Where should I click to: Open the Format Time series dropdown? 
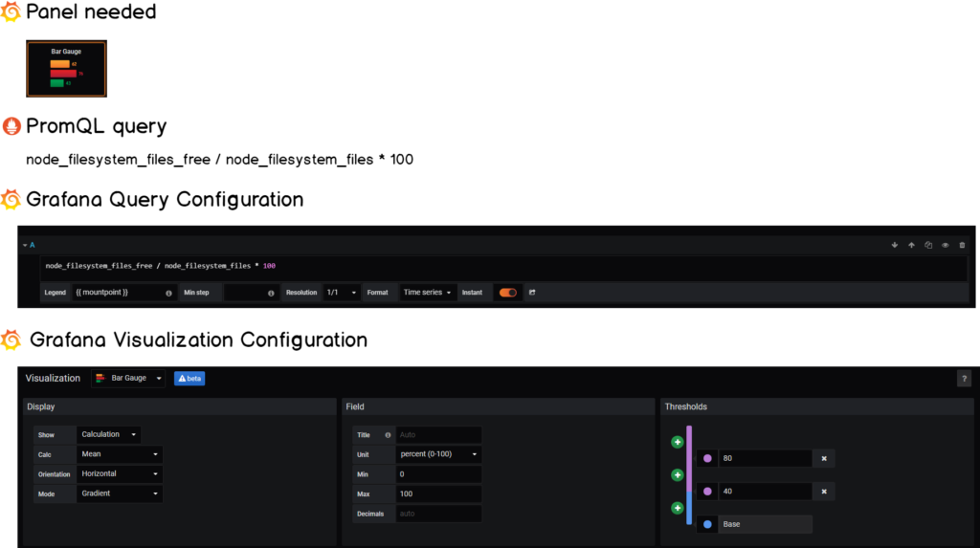tap(427, 293)
